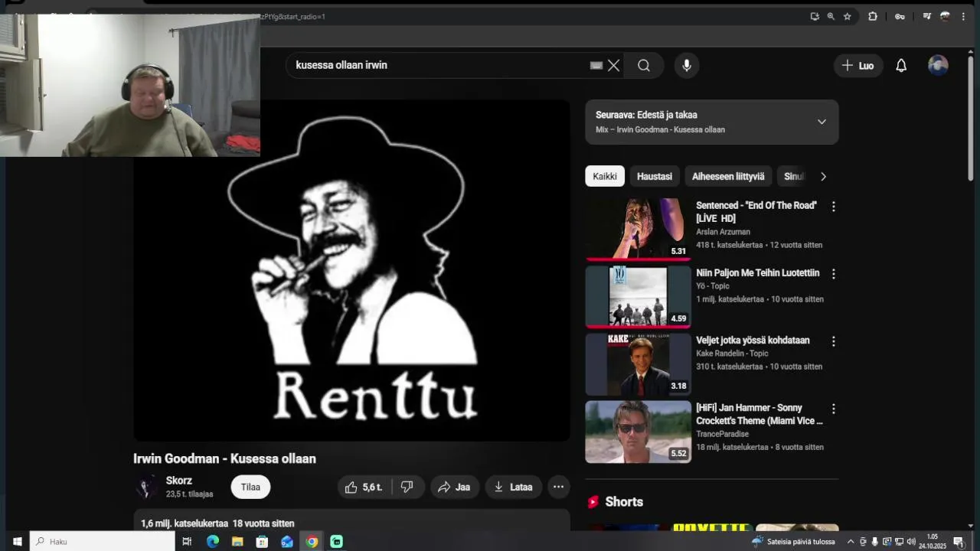Start voice search with microphone icon

click(x=687, y=66)
